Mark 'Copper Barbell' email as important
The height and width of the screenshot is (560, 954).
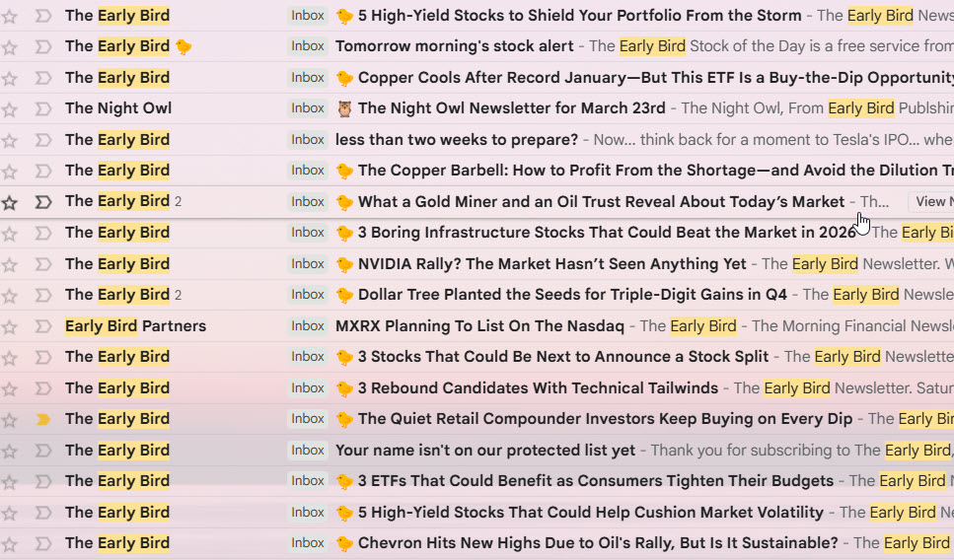pos(42,171)
